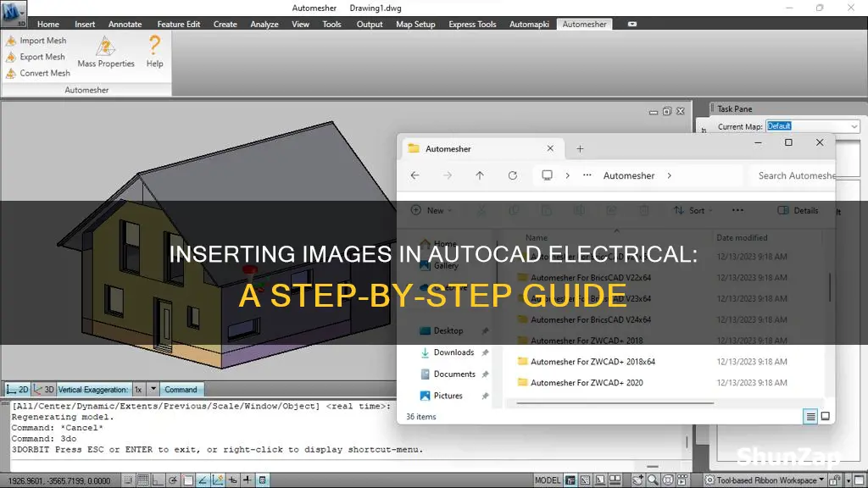The width and height of the screenshot is (868, 488).
Task: Open the AutoCAD application menu logo
Action: click(x=14, y=14)
